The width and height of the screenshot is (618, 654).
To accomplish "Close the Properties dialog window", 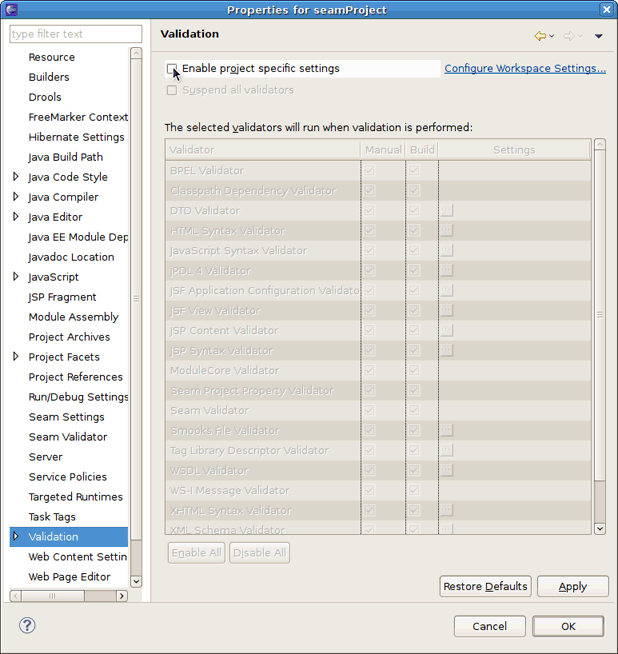I will pos(607,10).
